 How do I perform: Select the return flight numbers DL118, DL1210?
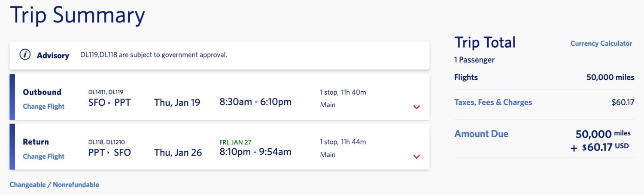(106, 142)
